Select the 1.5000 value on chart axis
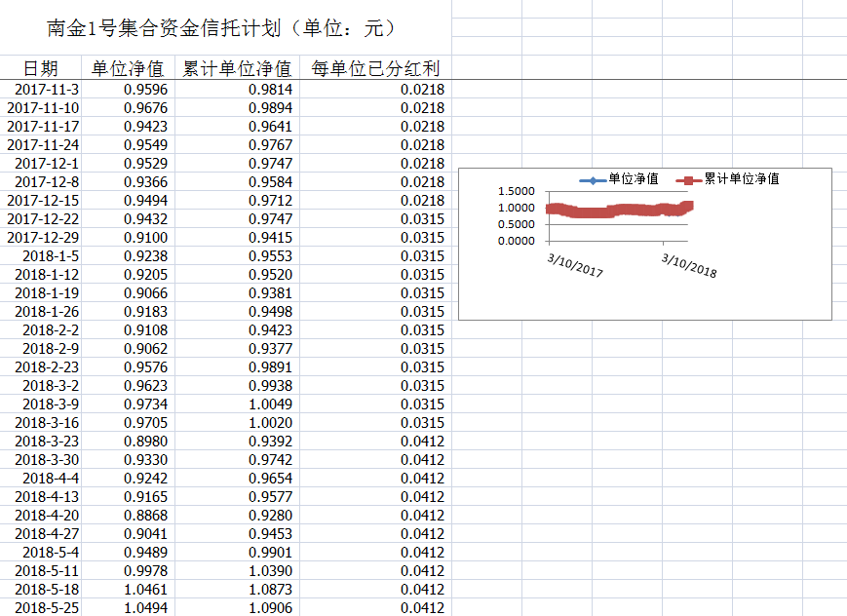The height and width of the screenshot is (616, 847). pyautogui.click(x=516, y=191)
